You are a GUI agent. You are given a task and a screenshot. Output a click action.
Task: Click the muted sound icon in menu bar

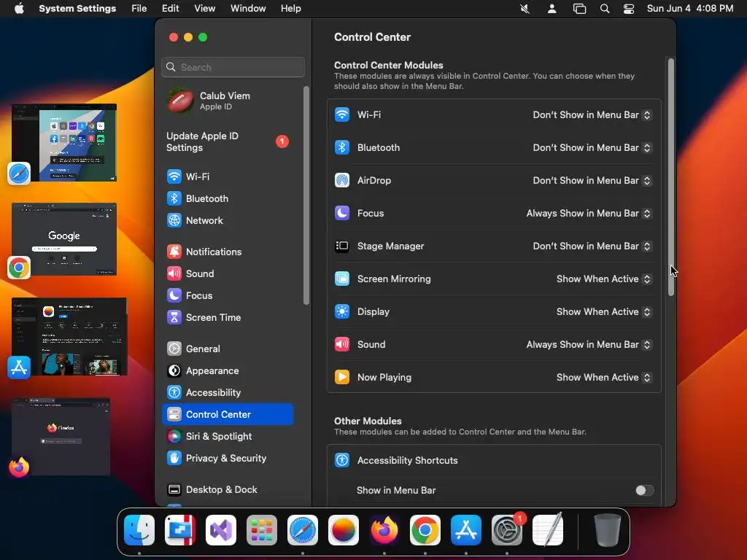point(525,9)
